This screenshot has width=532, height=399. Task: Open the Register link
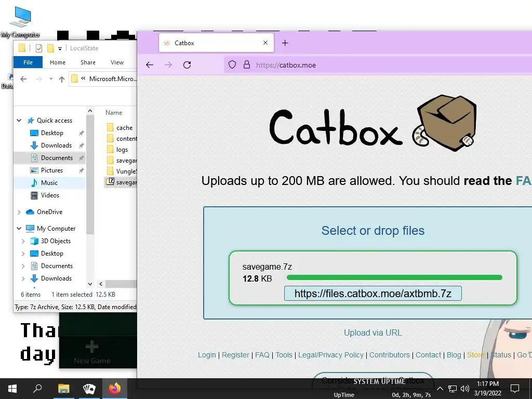point(235,355)
